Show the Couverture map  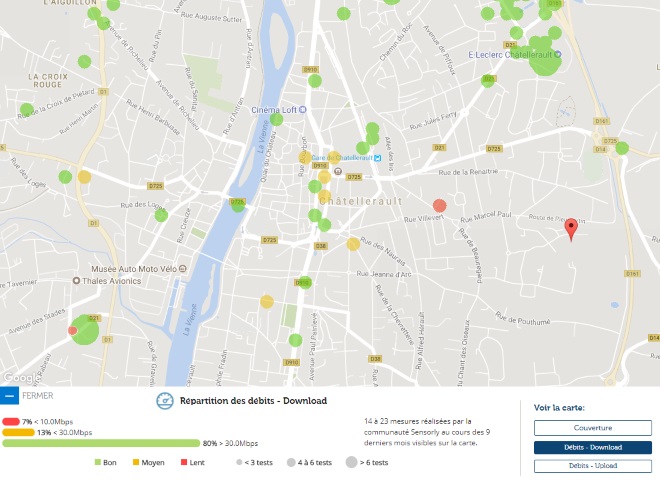point(593,428)
